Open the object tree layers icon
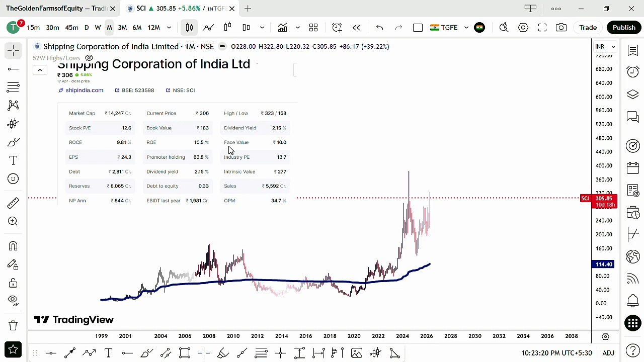 [633, 95]
